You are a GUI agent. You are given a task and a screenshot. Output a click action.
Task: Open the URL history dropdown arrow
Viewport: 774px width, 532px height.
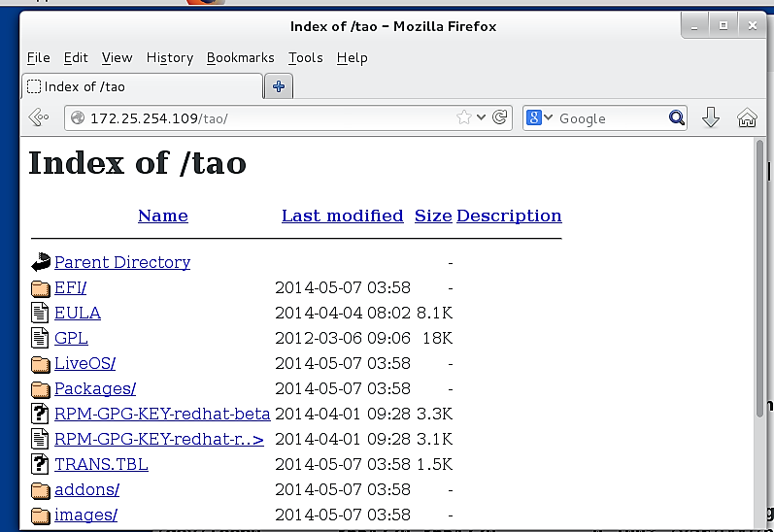point(482,117)
